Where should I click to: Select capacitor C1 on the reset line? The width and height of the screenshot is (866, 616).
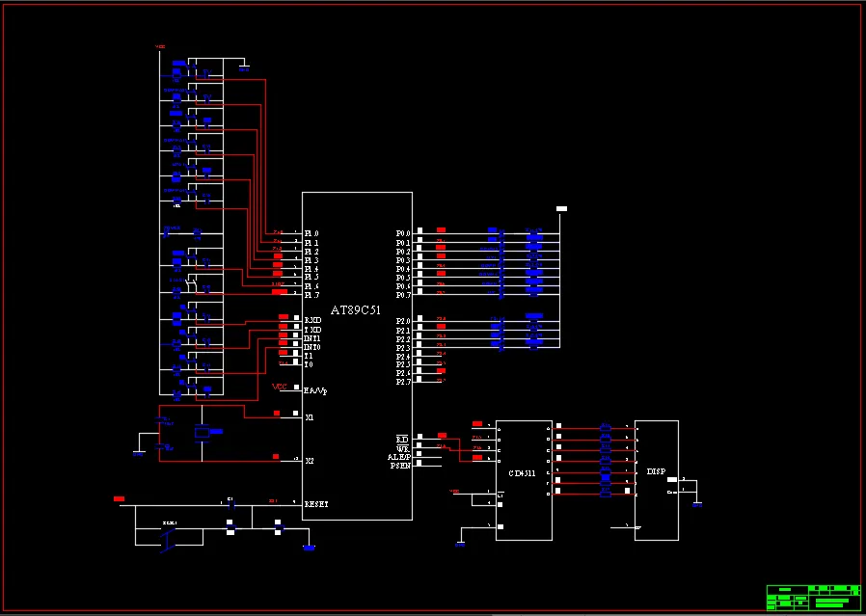231,503
